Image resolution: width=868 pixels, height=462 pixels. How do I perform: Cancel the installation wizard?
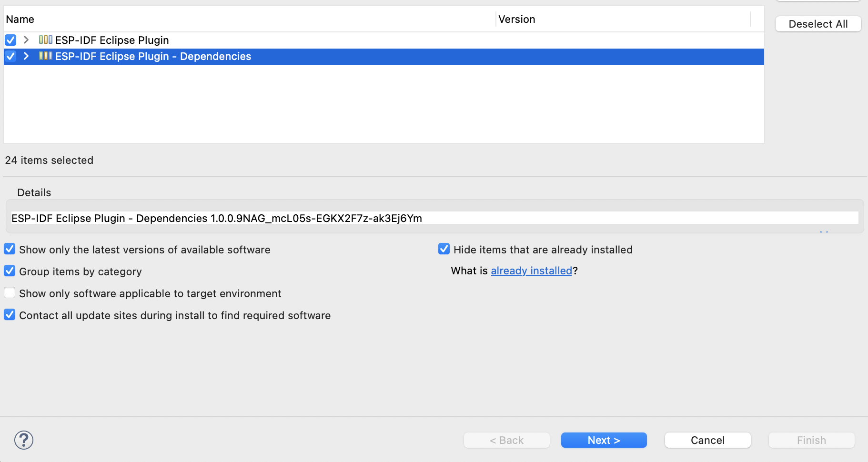[x=707, y=440]
